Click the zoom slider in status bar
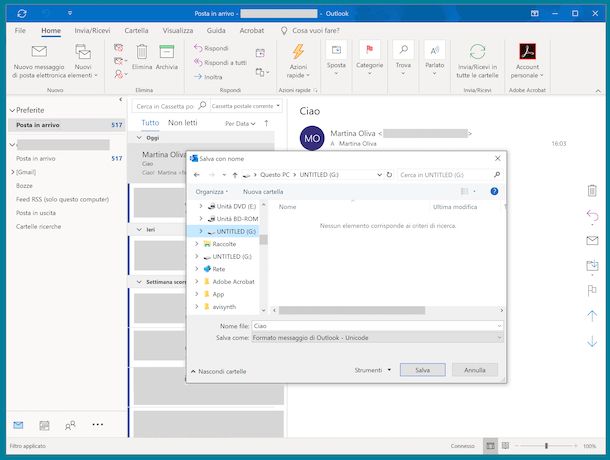Image resolution: width=610 pixels, height=460 pixels. pyautogui.click(x=546, y=446)
